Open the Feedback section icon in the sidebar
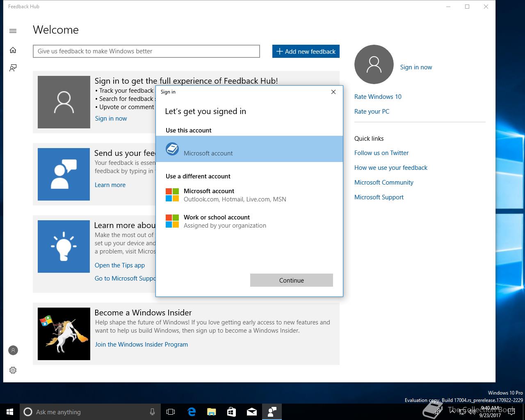Screen dimensions: 525x420 pyautogui.click(x=13, y=68)
